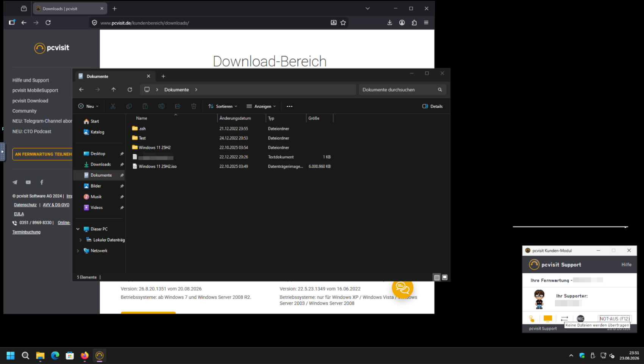
Task: Open the Sortieren dropdown menu
Action: (x=223, y=106)
